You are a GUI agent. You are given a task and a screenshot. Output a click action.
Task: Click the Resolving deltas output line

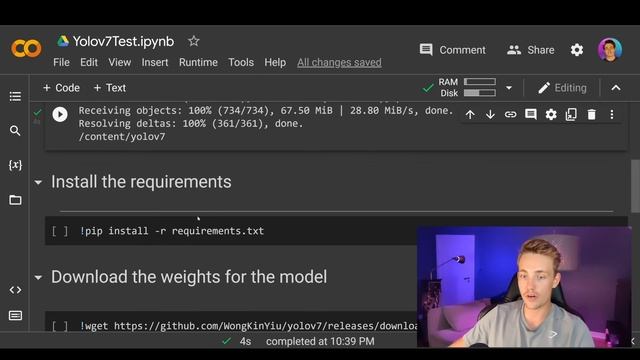[x=191, y=124]
